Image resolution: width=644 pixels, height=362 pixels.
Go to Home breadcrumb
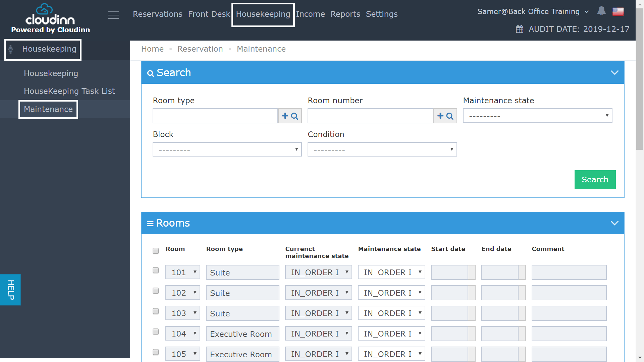(153, 49)
